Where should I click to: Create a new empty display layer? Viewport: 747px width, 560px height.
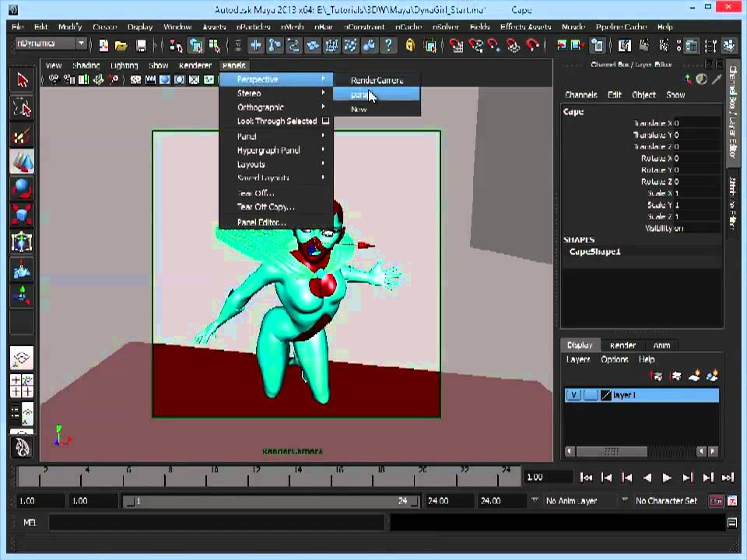(x=694, y=376)
